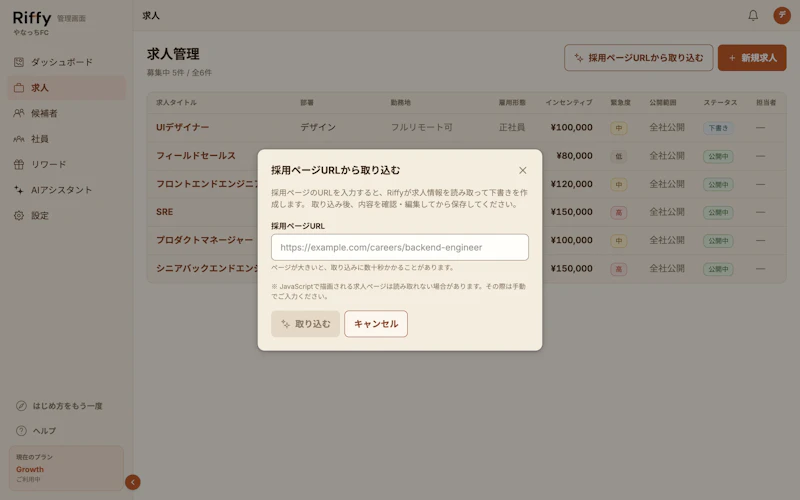Collapse the sidebar with the chevron button
This screenshot has width=800, height=500.
pyautogui.click(x=133, y=482)
